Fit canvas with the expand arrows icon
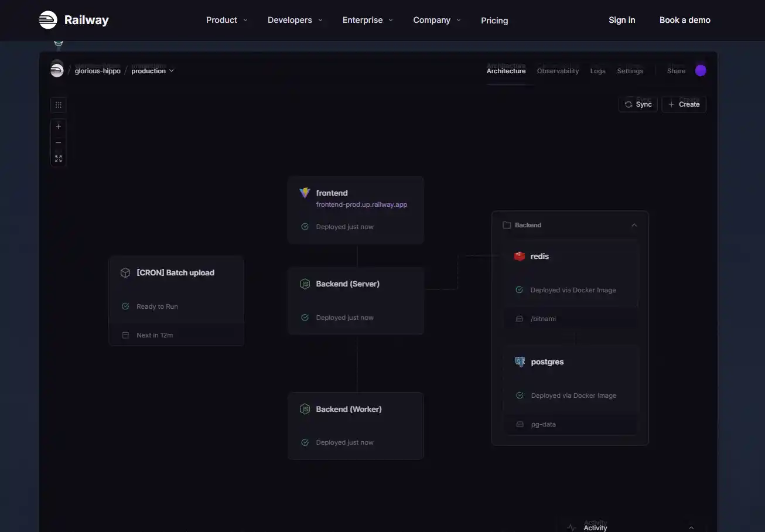Screen dimensions: 765x532 [x=58, y=158]
